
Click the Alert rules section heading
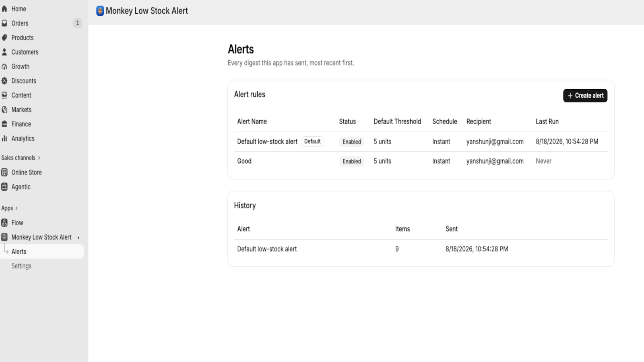coord(250,95)
